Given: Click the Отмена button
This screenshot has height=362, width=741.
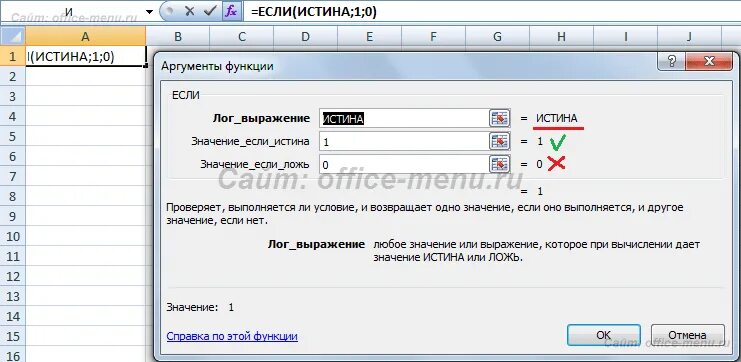Looking at the screenshot, I should point(687,335).
